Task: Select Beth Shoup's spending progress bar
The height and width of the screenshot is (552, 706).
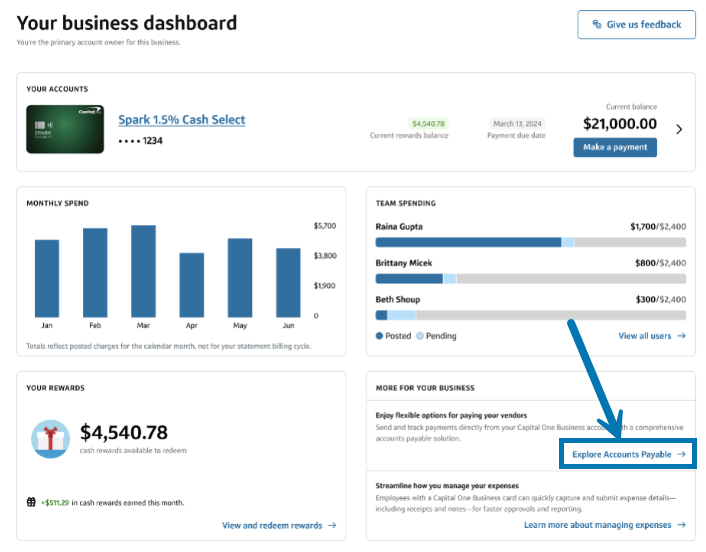Action: click(530, 314)
